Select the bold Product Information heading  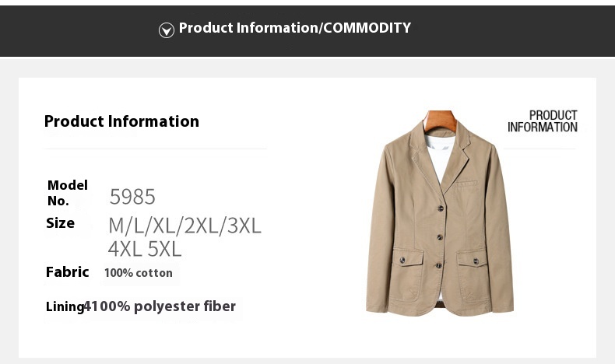tap(121, 121)
